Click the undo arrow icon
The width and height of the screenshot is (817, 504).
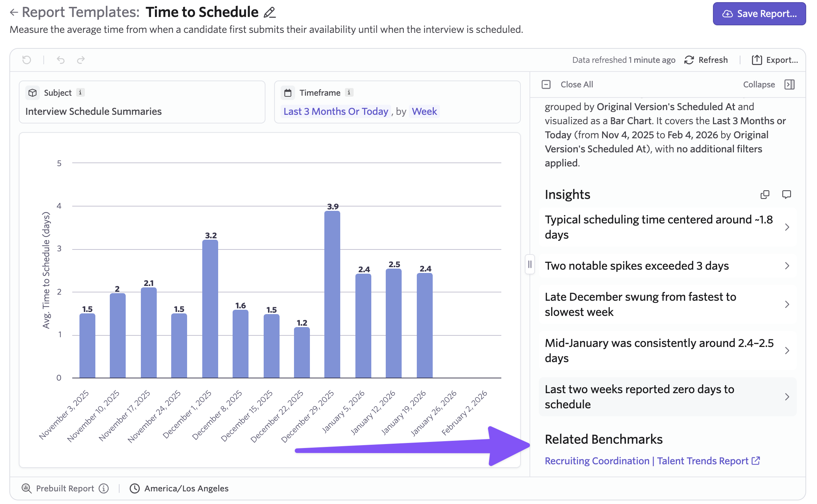pyautogui.click(x=61, y=60)
